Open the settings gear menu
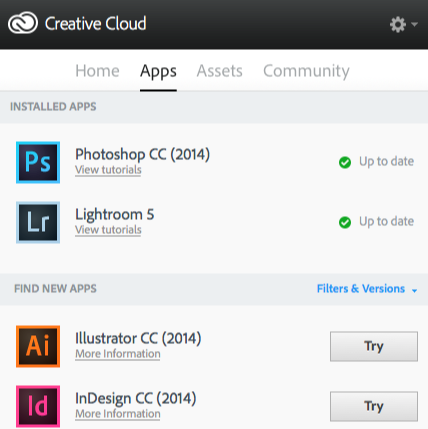This screenshot has height=429, width=428. 398,24
